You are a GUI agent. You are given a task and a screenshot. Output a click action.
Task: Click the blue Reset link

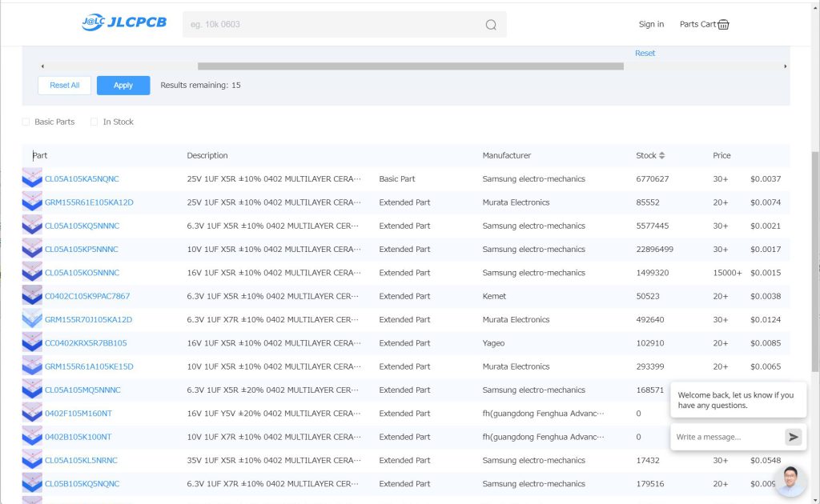645,54
